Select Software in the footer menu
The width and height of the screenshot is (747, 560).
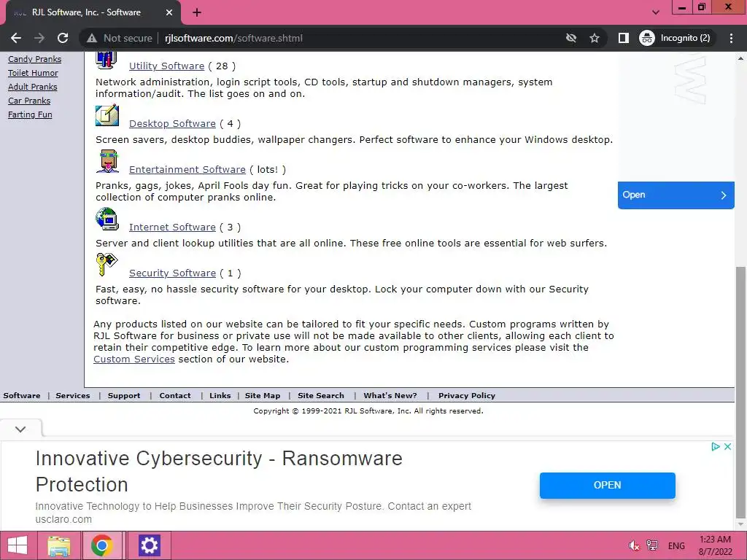tap(22, 396)
